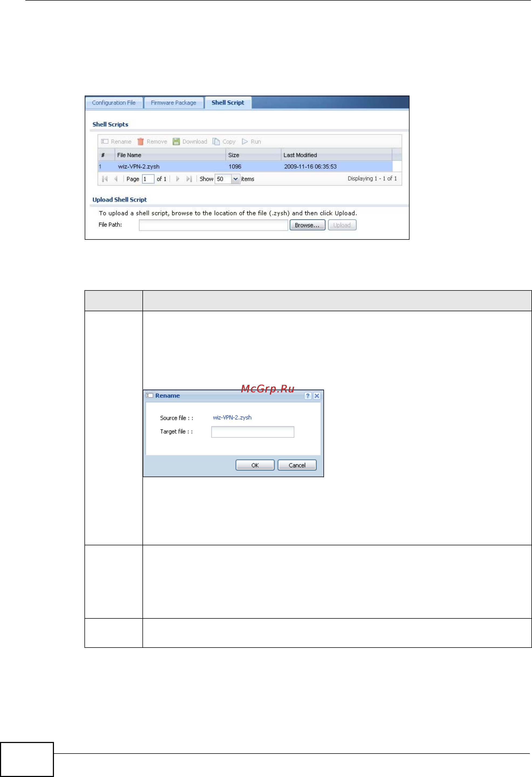Sort by Size column header
532x777 pixels.
click(x=253, y=155)
